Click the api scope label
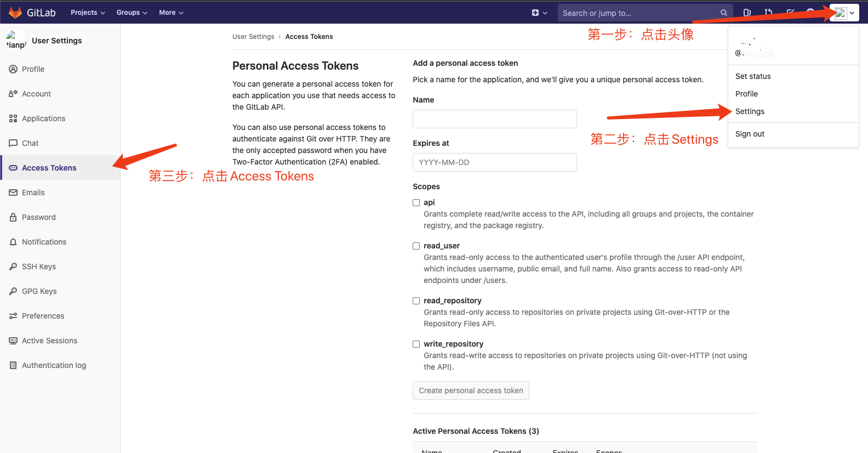Screen dimensions: 868x453 tap(429, 202)
